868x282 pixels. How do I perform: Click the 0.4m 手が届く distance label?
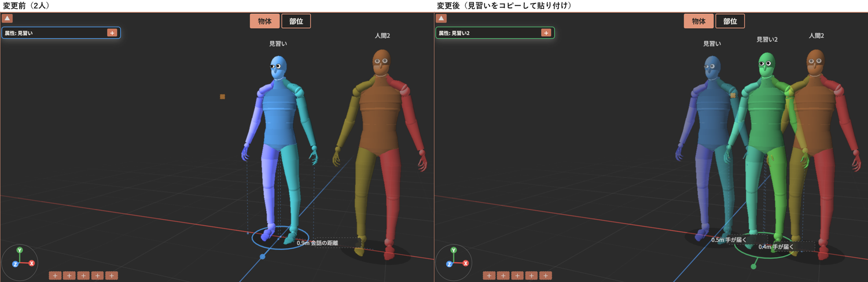point(777,247)
